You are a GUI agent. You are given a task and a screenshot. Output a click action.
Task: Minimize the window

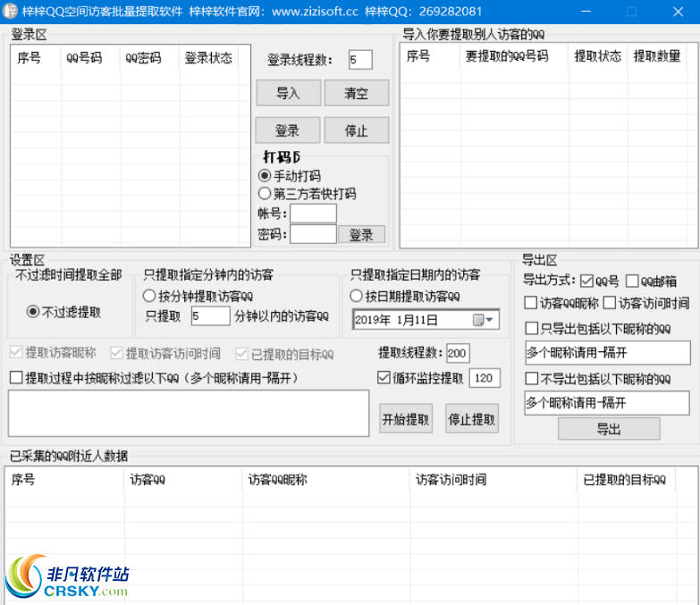tap(586, 12)
